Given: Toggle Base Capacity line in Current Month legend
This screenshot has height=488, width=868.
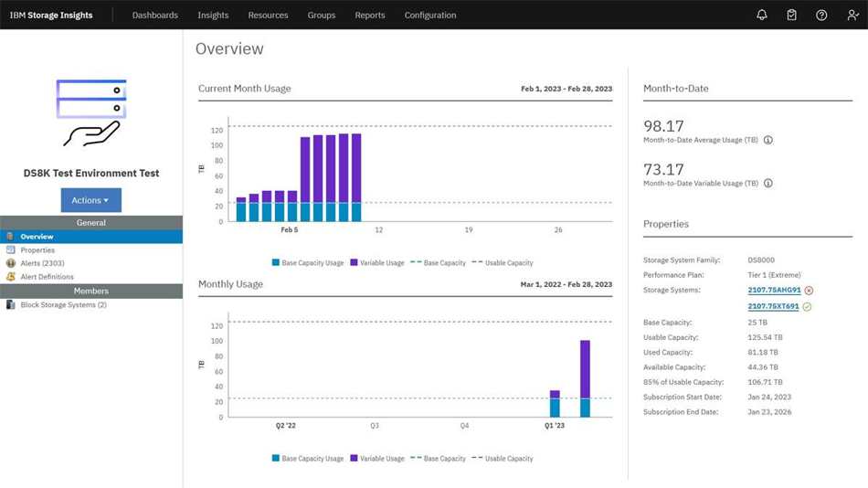Looking at the screenshot, I should click(438, 262).
